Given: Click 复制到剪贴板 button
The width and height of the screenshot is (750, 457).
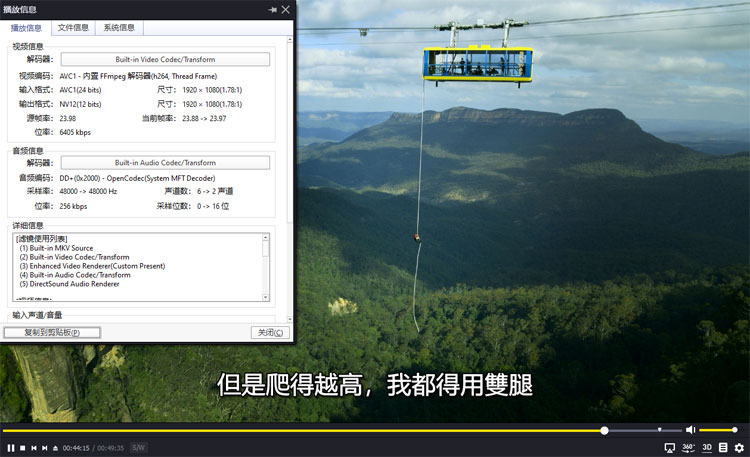Looking at the screenshot, I should click(x=52, y=332).
